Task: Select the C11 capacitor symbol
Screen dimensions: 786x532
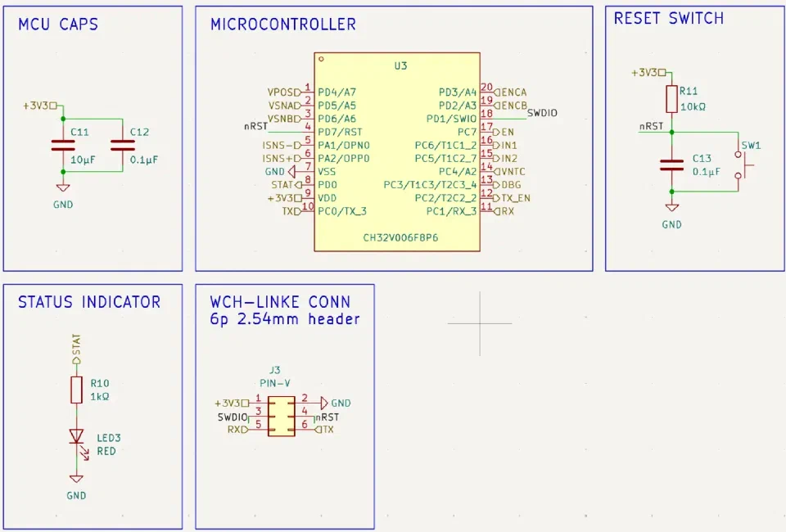Action: tap(63, 145)
